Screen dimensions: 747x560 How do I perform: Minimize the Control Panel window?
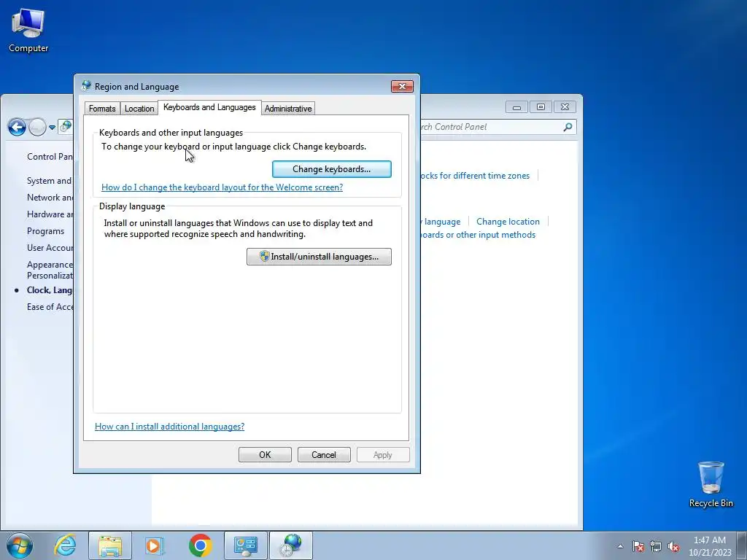(516, 107)
